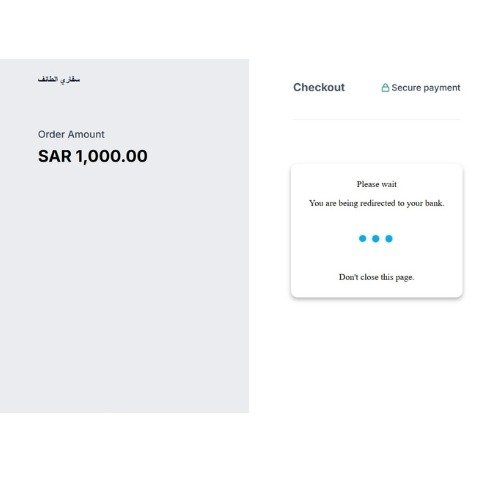Click the word payment beside the padlock
Viewport: 500px width, 500px height.
pos(442,88)
